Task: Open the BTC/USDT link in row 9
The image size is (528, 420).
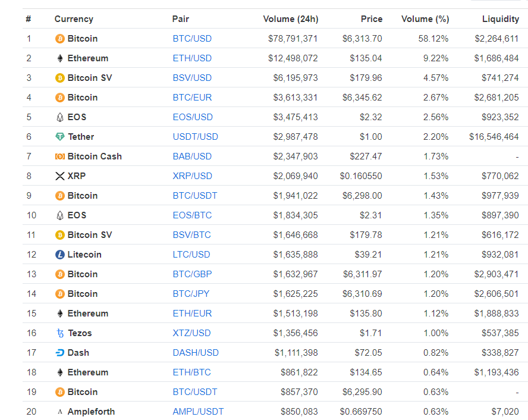Action: (x=195, y=196)
